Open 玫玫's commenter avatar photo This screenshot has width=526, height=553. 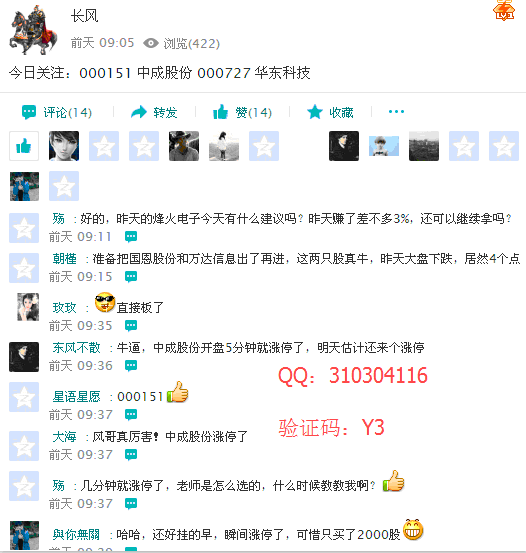[28, 307]
